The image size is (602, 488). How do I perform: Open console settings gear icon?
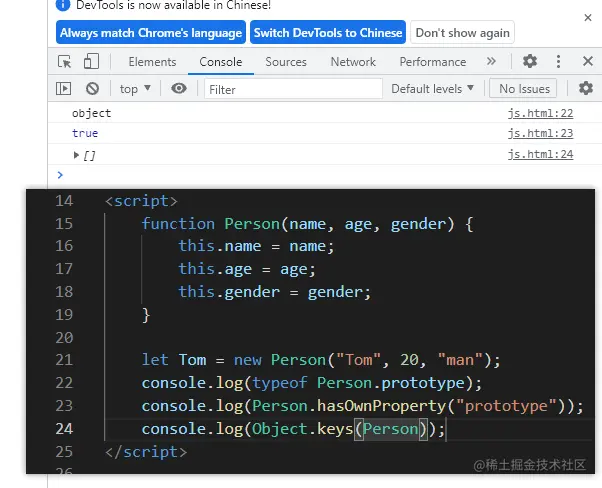[586, 88]
